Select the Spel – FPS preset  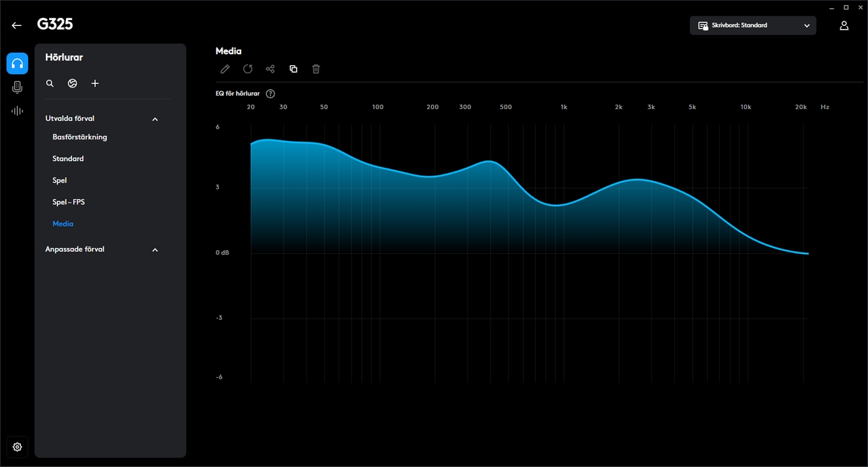click(x=68, y=202)
